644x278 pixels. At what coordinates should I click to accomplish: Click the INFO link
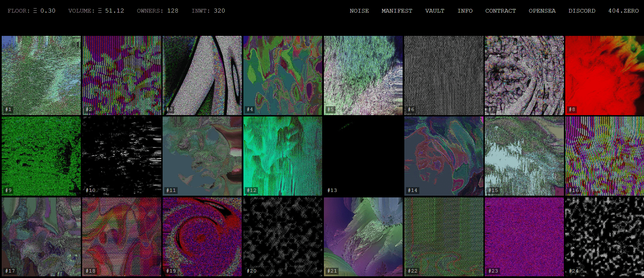click(465, 11)
